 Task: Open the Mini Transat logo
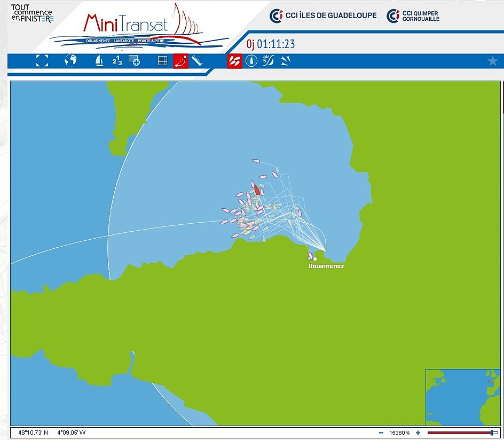[x=138, y=27]
